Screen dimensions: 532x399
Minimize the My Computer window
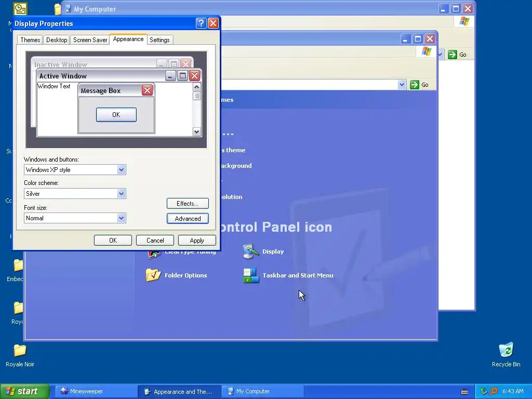443,8
